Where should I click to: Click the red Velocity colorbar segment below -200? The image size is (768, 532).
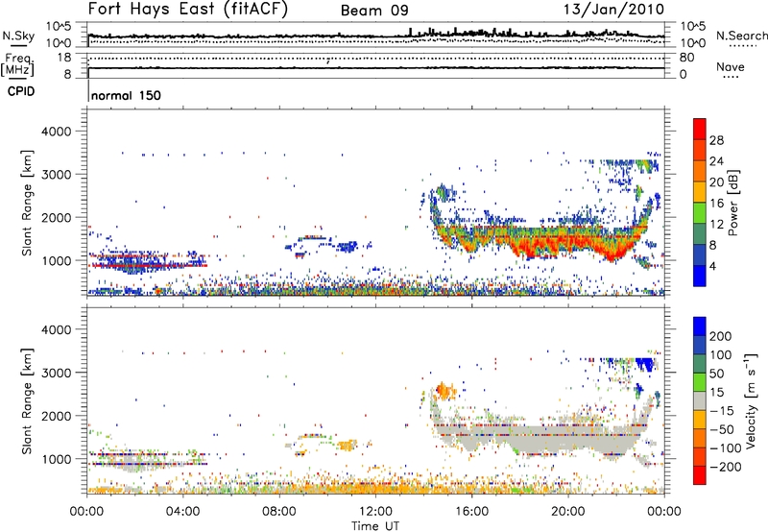tap(700, 475)
